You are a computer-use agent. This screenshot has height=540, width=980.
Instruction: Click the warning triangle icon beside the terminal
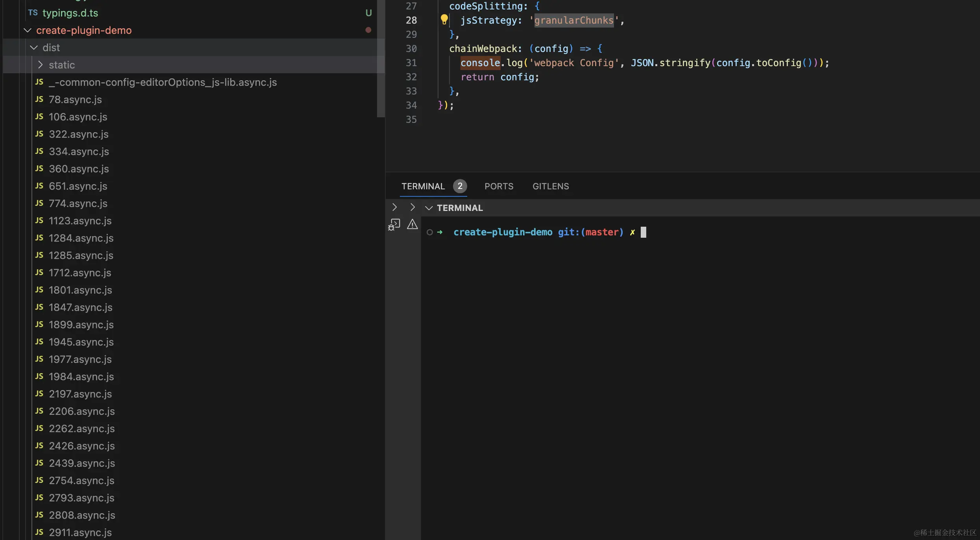click(x=412, y=224)
